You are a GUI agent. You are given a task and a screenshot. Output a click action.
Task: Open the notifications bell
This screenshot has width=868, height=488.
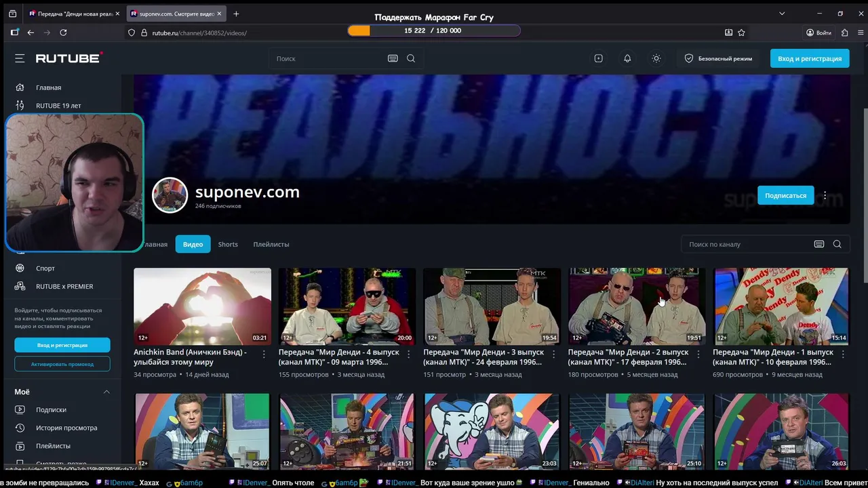pos(627,58)
